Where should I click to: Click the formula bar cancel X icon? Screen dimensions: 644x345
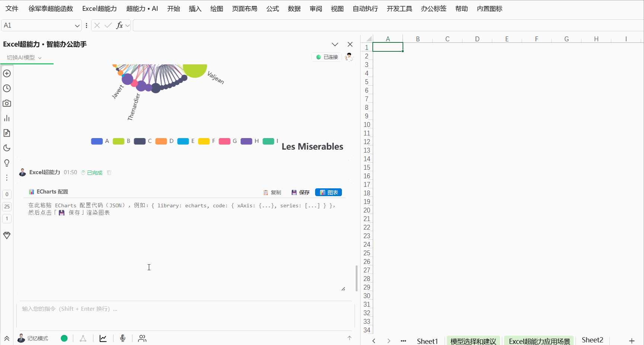coord(97,25)
